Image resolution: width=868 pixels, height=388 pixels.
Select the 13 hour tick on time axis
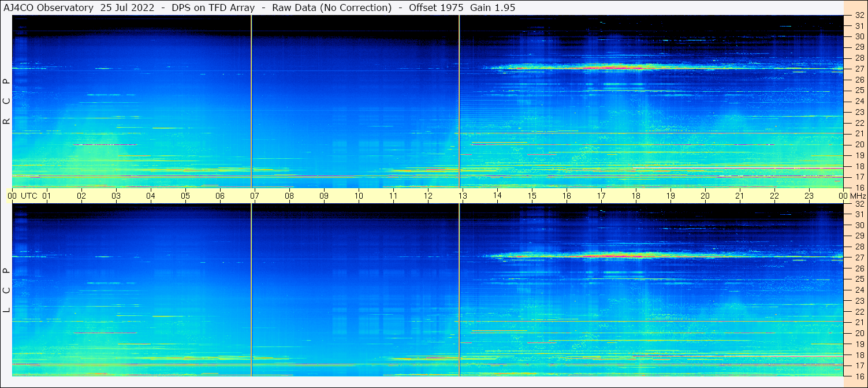point(462,196)
